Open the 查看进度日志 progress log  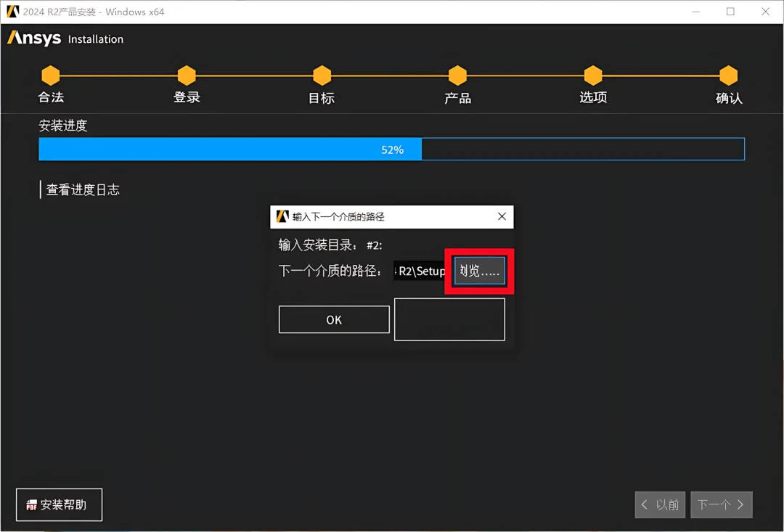click(x=83, y=190)
